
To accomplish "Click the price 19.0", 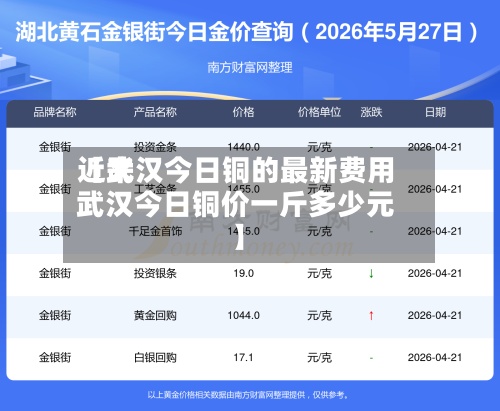I will click(243, 273).
